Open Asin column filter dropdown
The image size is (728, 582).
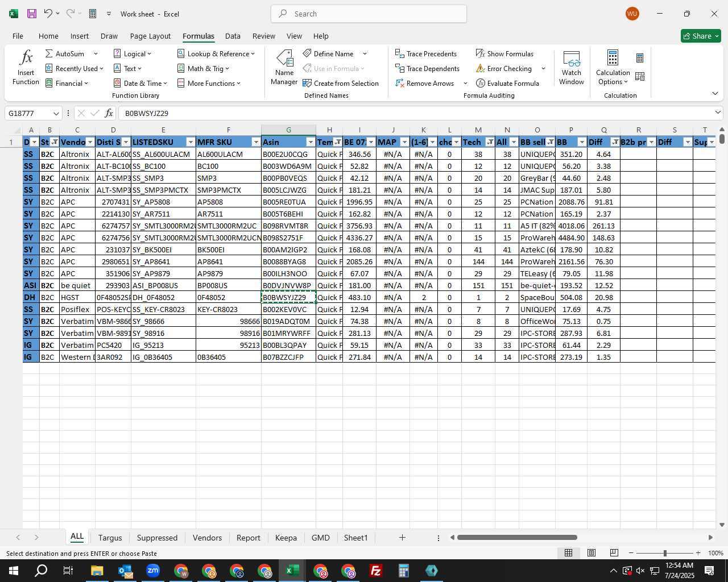click(311, 142)
